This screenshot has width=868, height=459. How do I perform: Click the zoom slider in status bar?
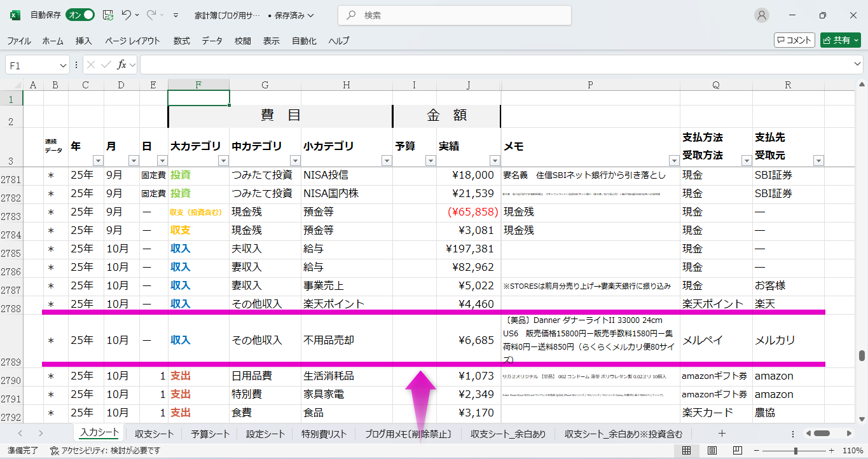pos(796,451)
